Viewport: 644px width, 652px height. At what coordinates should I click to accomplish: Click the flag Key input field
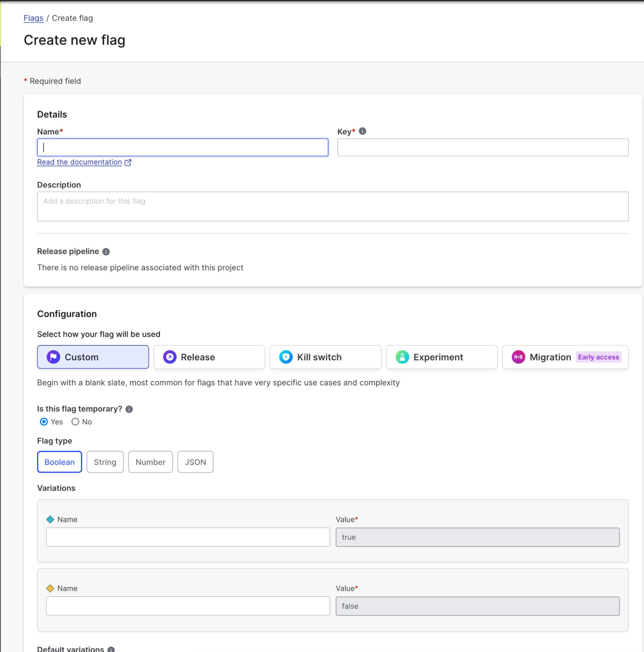click(x=482, y=147)
